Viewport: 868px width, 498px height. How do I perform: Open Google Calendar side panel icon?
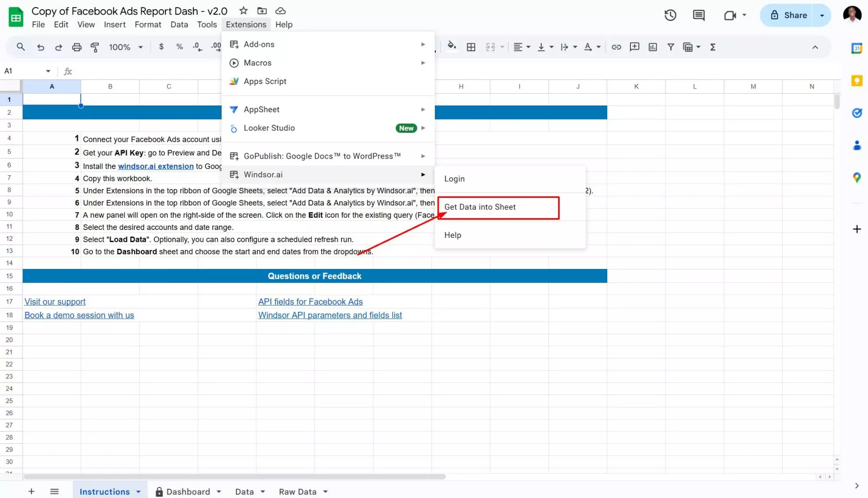(857, 49)
